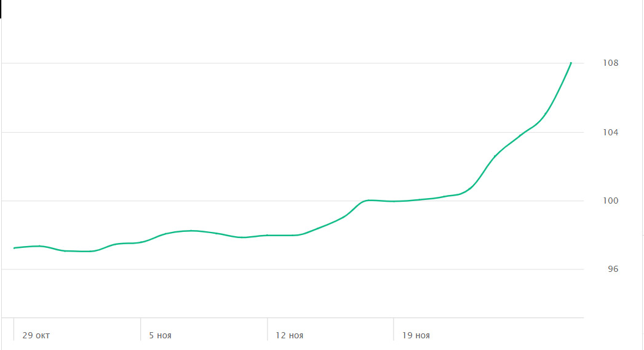This screenshot has width=644, height=350.
Task: Select the 100 y-axis label
Action: coord(610,201)
